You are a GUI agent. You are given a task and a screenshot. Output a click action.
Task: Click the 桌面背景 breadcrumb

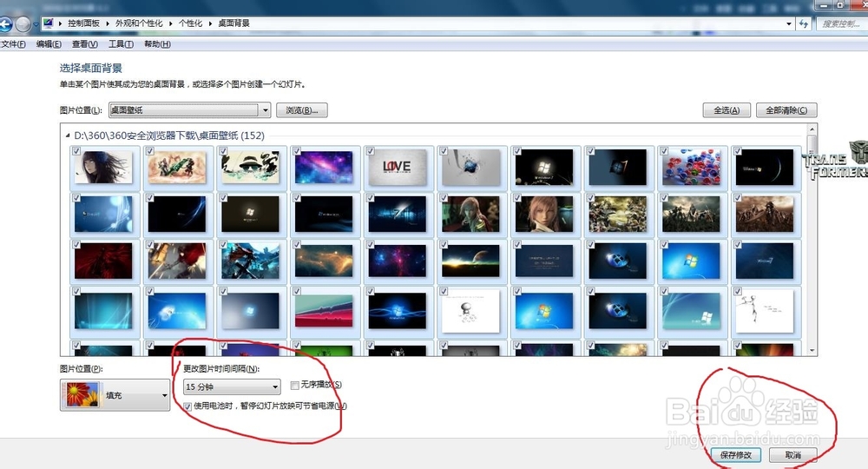click(x=233, y=23)
